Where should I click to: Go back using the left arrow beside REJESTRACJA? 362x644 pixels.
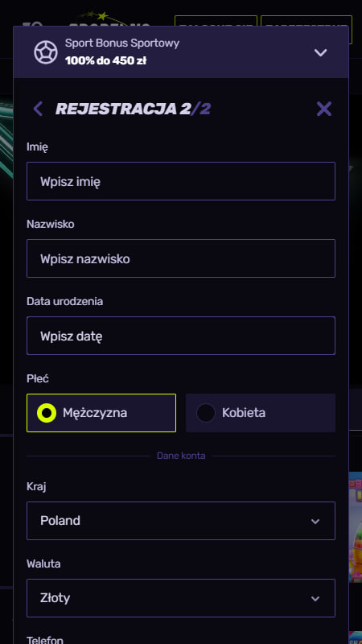coord(38,109)
